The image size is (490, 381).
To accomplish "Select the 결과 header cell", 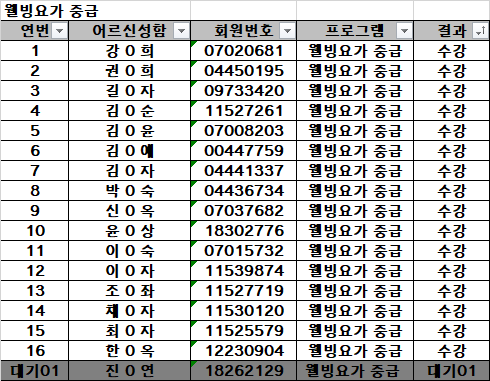I will [452, 31].
